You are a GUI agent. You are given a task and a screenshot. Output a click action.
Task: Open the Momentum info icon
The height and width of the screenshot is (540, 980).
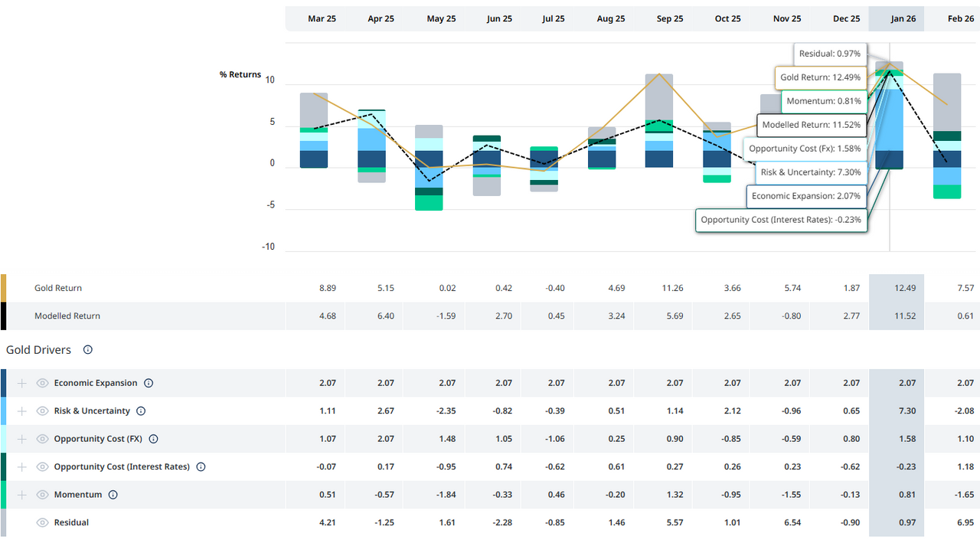[113, 495]
